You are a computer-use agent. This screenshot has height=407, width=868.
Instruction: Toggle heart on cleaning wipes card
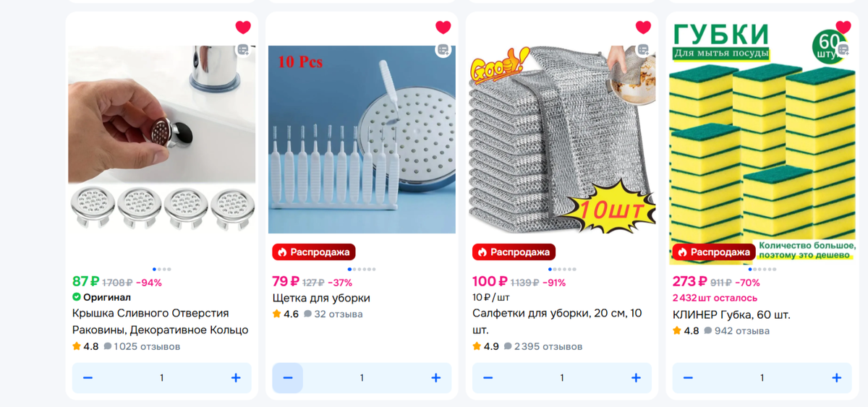[643, 27]
